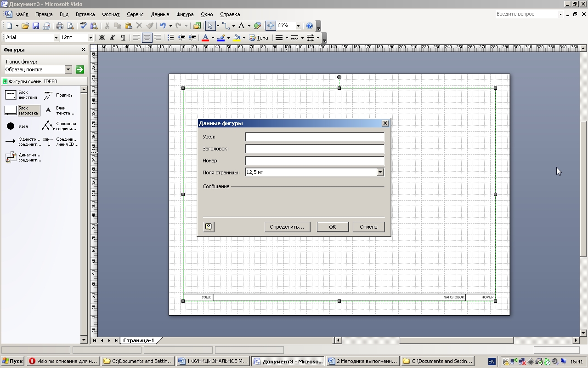Run the spell check ABC icon
Image resolution: width=588 pixels, height=368 pixels.
84,26
